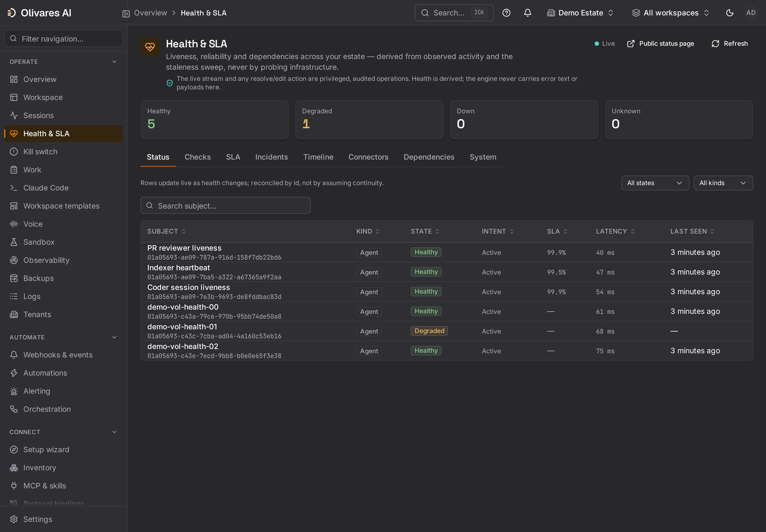Click the Refresh button
Screen dimensions: 766x532
729,44
